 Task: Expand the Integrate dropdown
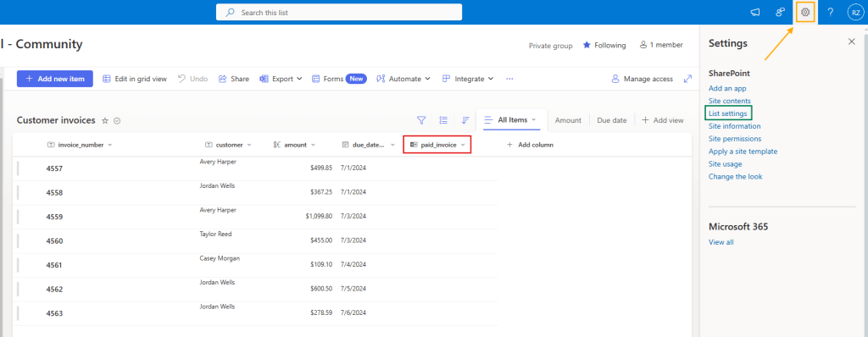[468, 79]
